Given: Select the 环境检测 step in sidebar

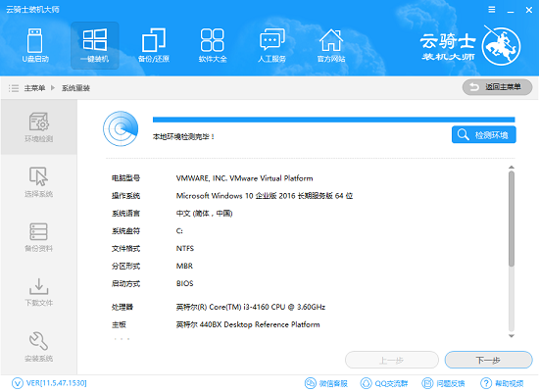Looking at the screenshot, I should tap(39, 127).
